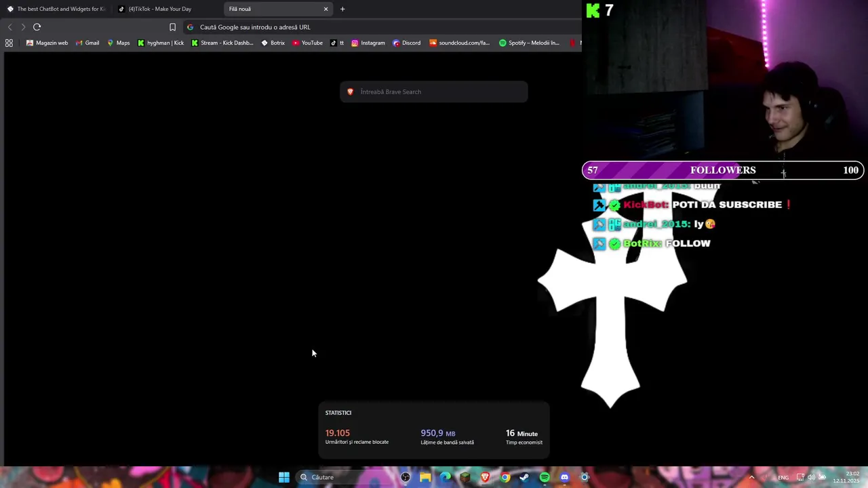
Task: Open volume control in system tray
Action: pos(811,477)
